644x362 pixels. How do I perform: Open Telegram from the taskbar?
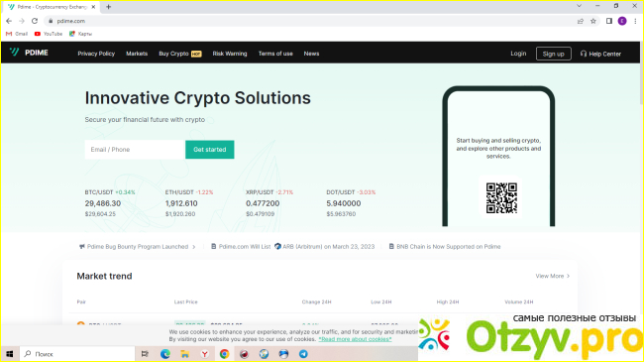303,354
